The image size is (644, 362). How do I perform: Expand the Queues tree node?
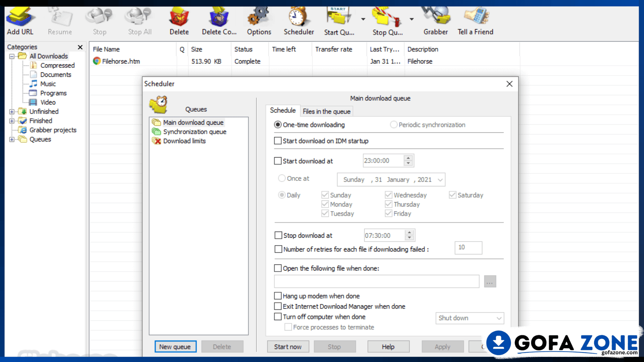(x=12, y=139)
